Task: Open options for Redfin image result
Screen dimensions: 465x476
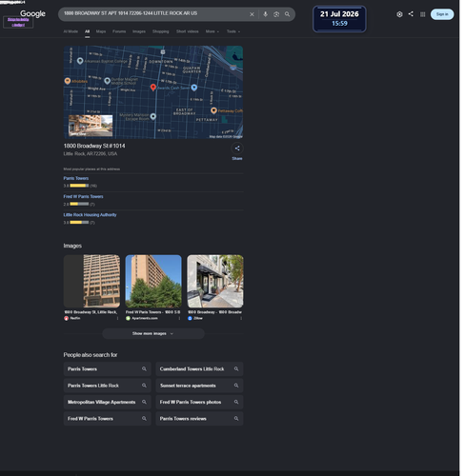Action: pyautogui.click(x=117, y=318)
